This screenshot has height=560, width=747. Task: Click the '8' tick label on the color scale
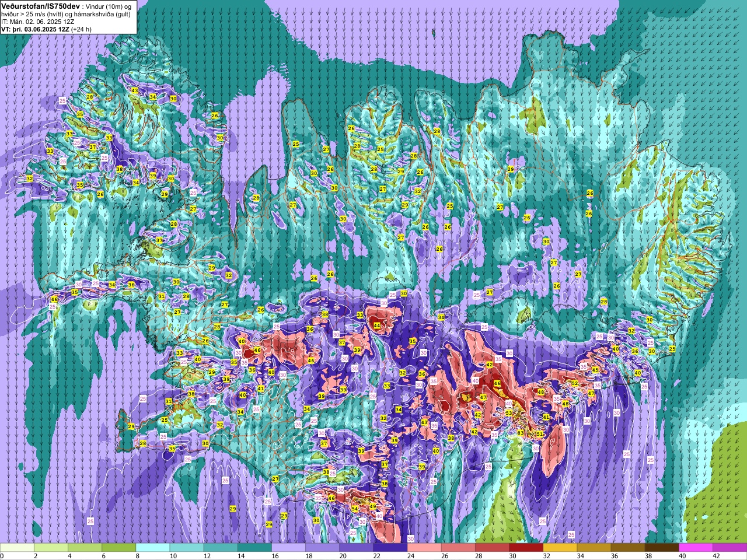tap(137, 556)
